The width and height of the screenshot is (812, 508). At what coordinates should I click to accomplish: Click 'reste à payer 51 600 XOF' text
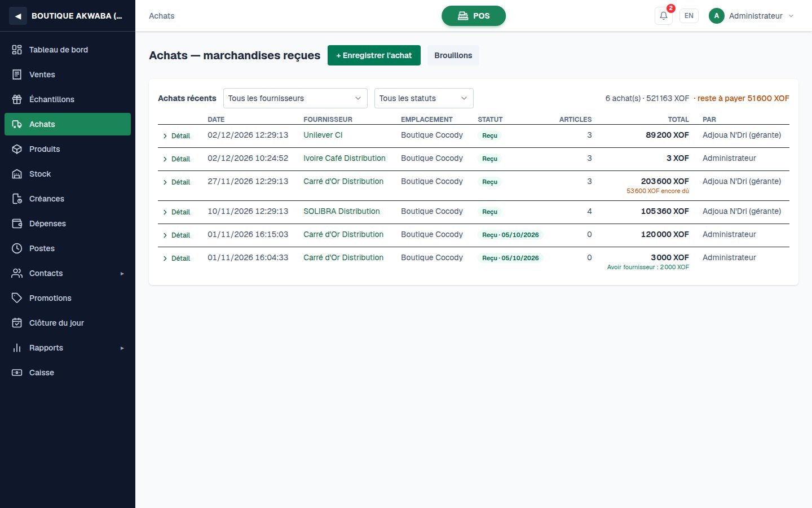[x=743, y=98]
